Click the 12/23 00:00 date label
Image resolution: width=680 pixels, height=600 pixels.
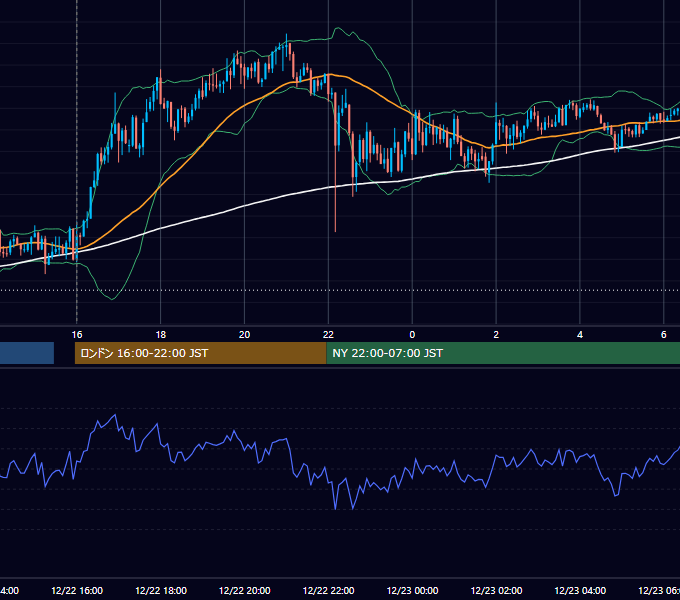412,590
